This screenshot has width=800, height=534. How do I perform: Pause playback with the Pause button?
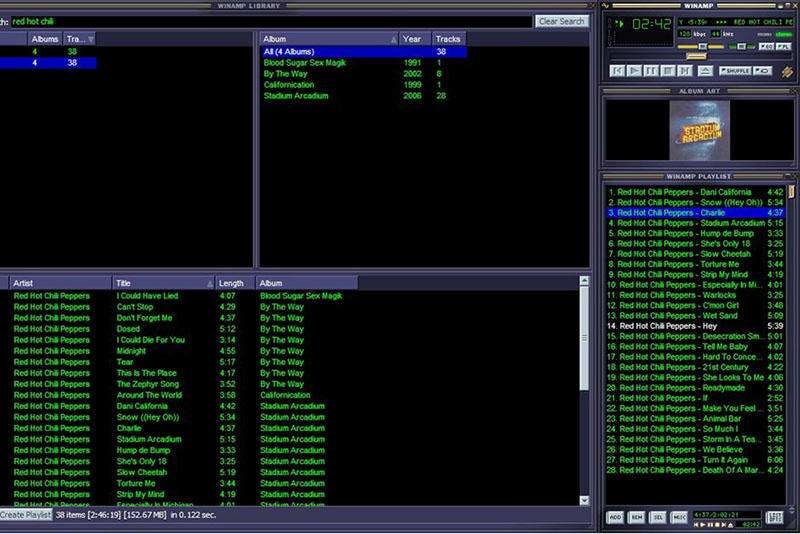point(651,71)
